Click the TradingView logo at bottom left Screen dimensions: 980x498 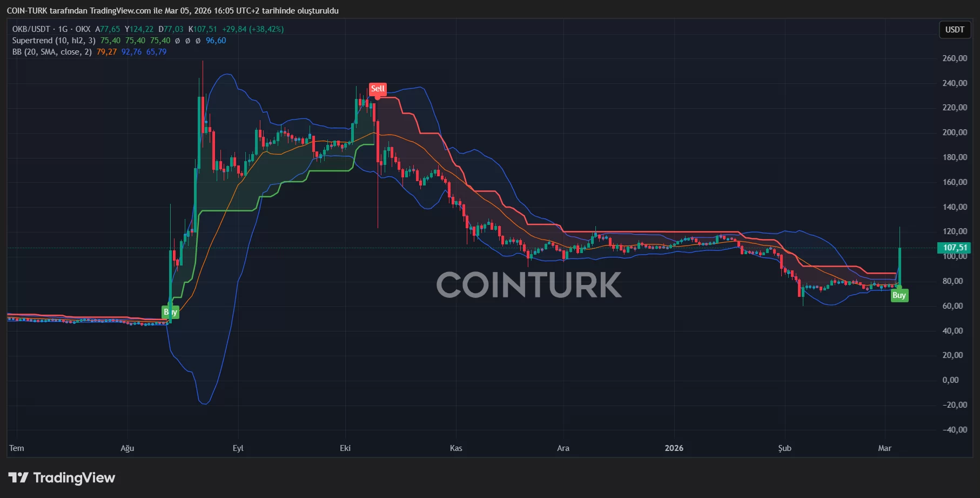pyautogui.click(x=62, y=477)
